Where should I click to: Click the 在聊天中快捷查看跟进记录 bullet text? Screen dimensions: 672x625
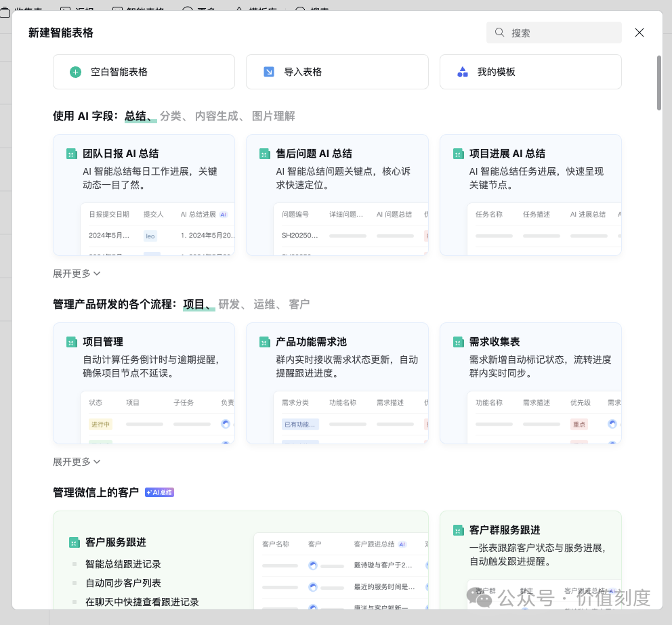pos(142,602)
